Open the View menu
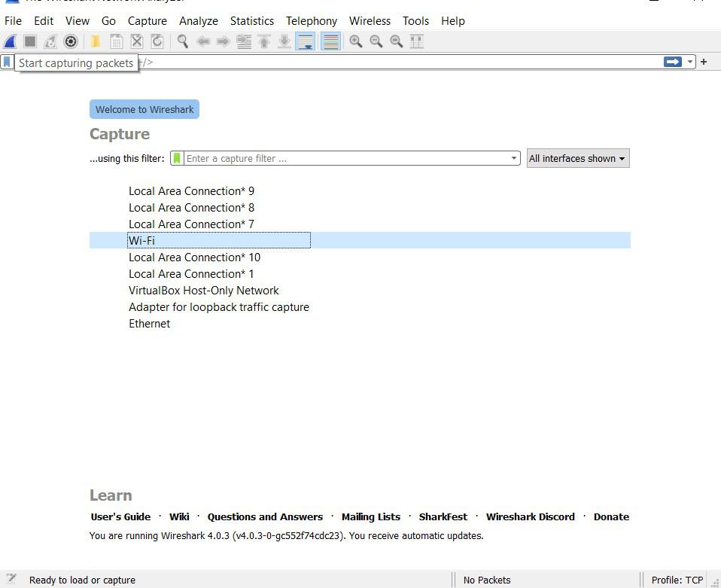This screenshot has width=721, height=588. pyautogui.click(x=78, y=21)
